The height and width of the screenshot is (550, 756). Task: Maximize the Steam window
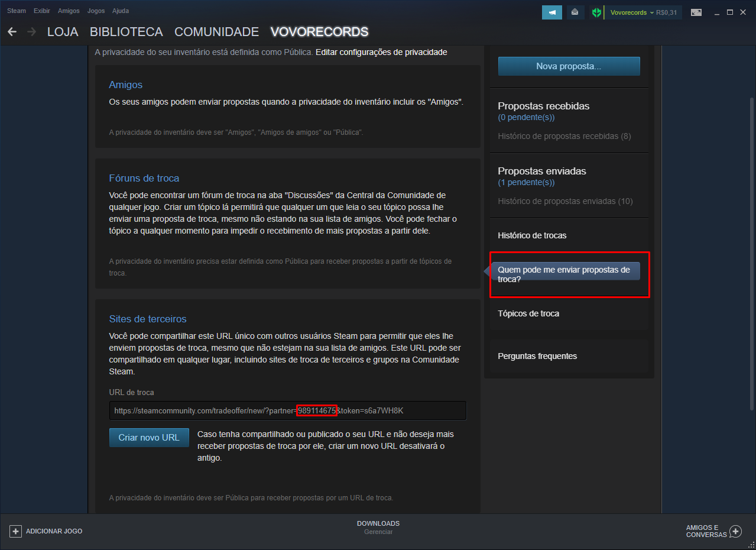pyautogui.click(x=730, y=12)
